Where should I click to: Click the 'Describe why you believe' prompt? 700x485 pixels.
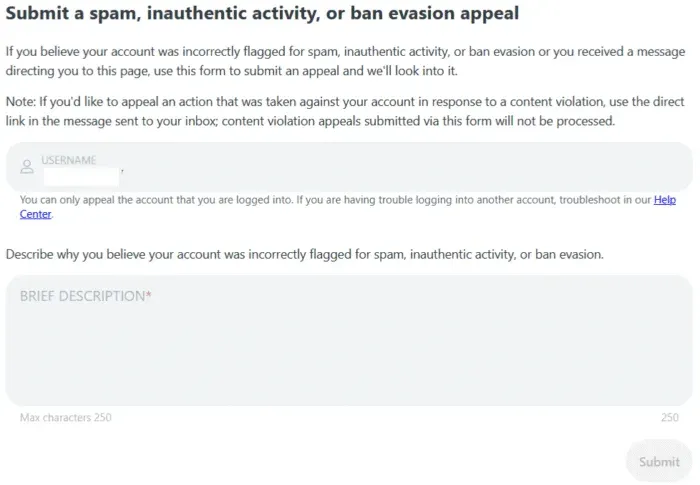click(305, 254)
